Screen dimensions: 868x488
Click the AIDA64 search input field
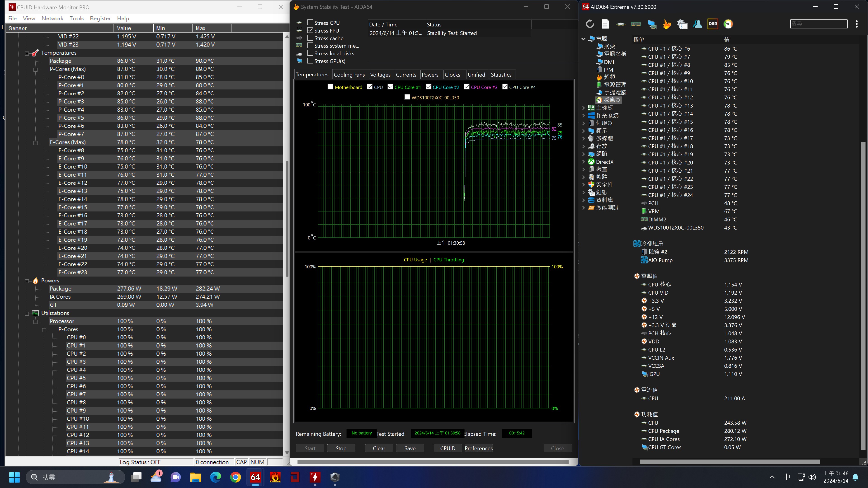pyautogui.click(x=818, y=24)
